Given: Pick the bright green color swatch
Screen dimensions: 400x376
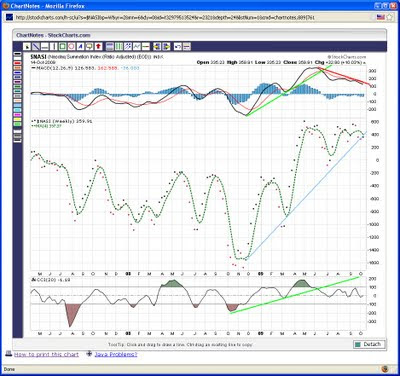Looking at the screenshot, I should [x=17, y=124].
